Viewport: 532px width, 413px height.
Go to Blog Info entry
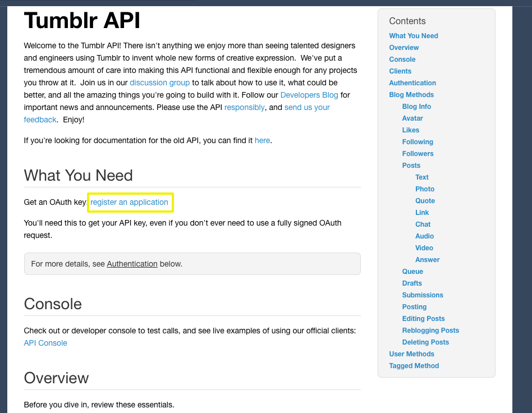click(x=416, y=107)
